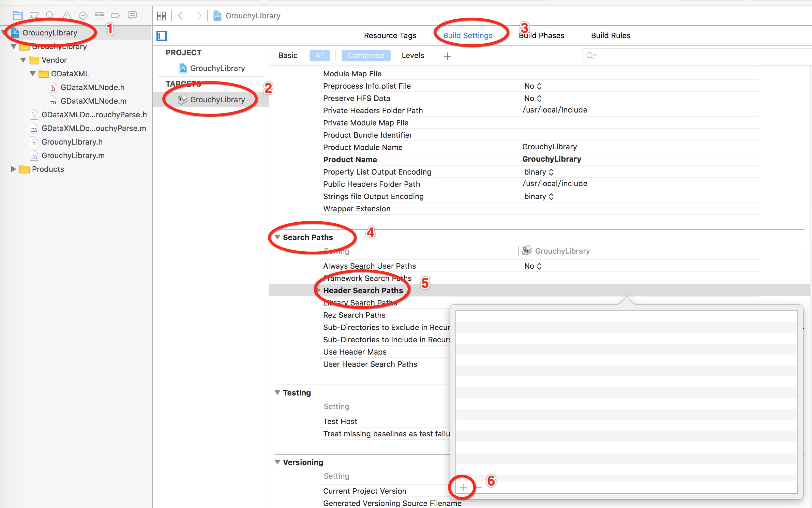Viewport: 812px width, 508px height.
Task: Click the add build setting plus button
Action: (x=447, y=56)
